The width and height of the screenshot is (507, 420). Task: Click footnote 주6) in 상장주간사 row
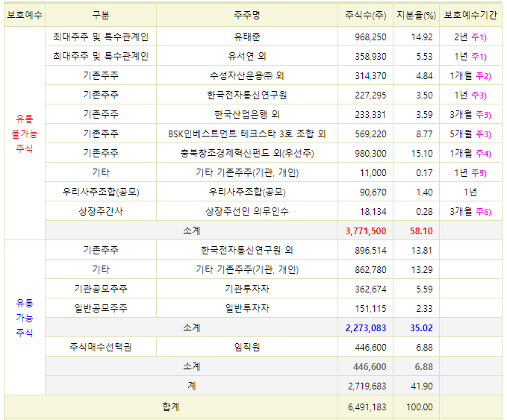(x=484, y=212)
